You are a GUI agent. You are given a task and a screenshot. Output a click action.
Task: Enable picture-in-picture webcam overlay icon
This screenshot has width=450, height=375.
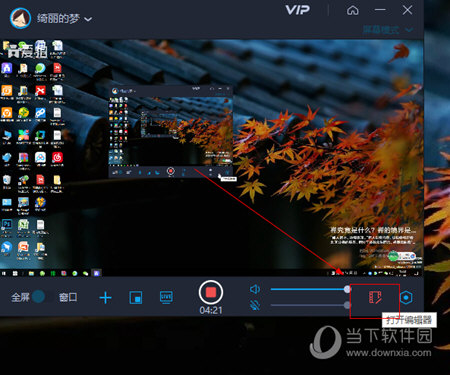pyautogui.click(x=136, y=297)
